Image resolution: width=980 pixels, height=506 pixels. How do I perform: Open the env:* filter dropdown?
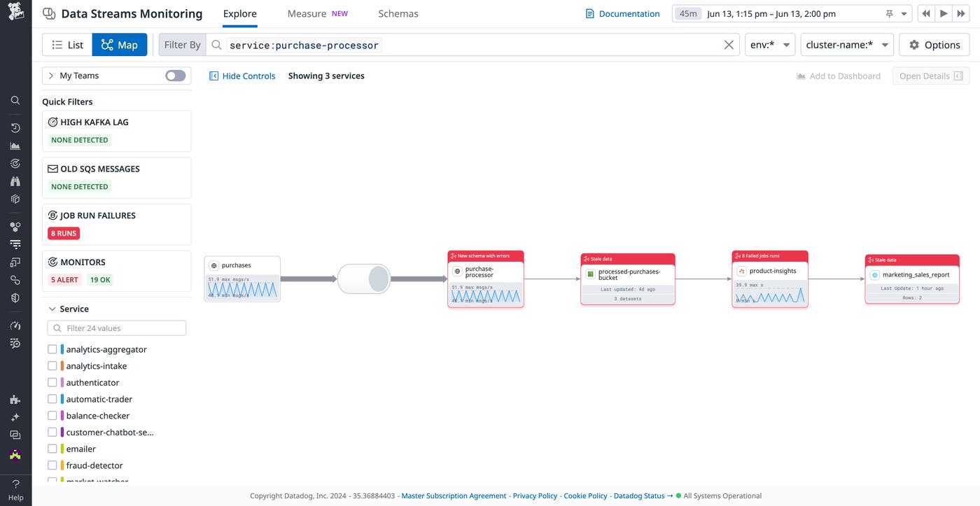click(x=769, y=44)
